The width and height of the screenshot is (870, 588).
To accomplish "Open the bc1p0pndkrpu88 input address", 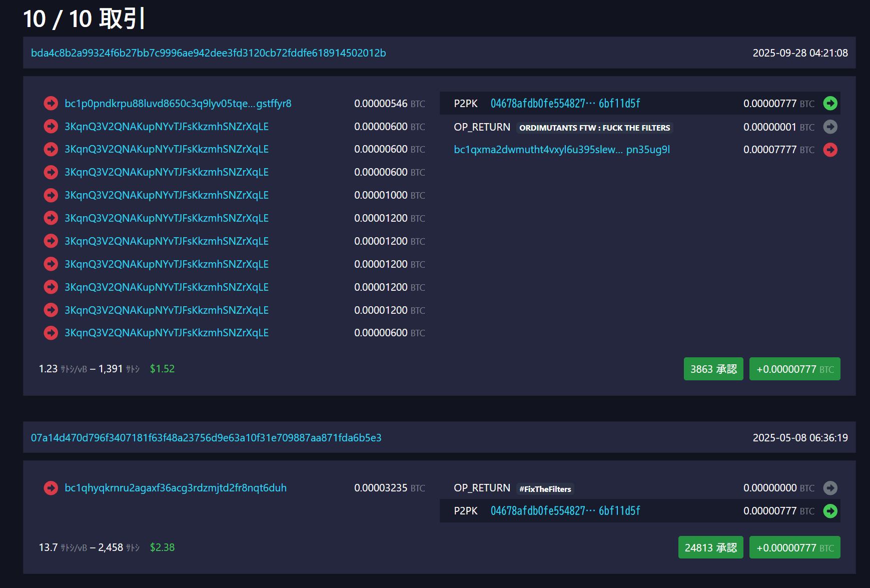I will (178, 104).
